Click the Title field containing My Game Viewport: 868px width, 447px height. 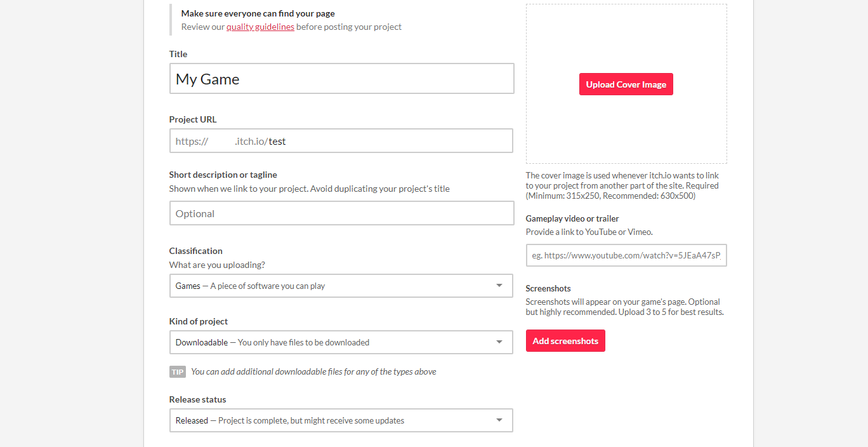(341, 79)
